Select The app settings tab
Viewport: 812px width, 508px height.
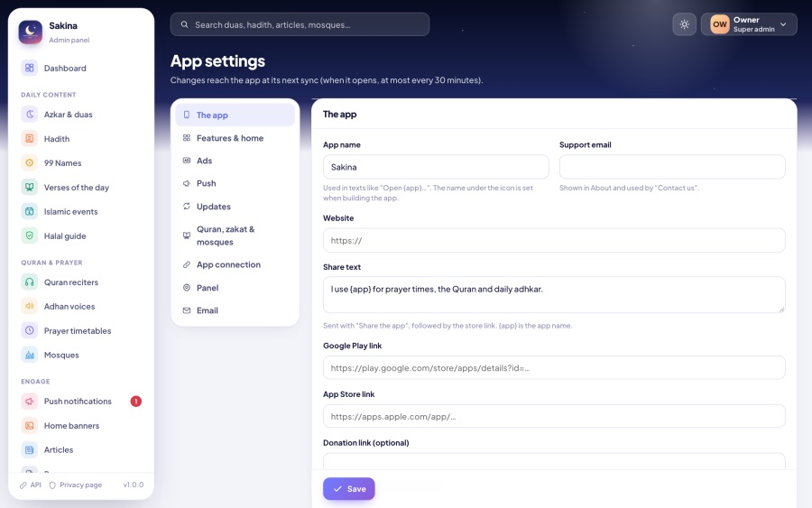pyautogui.click(x=235, y=115)
